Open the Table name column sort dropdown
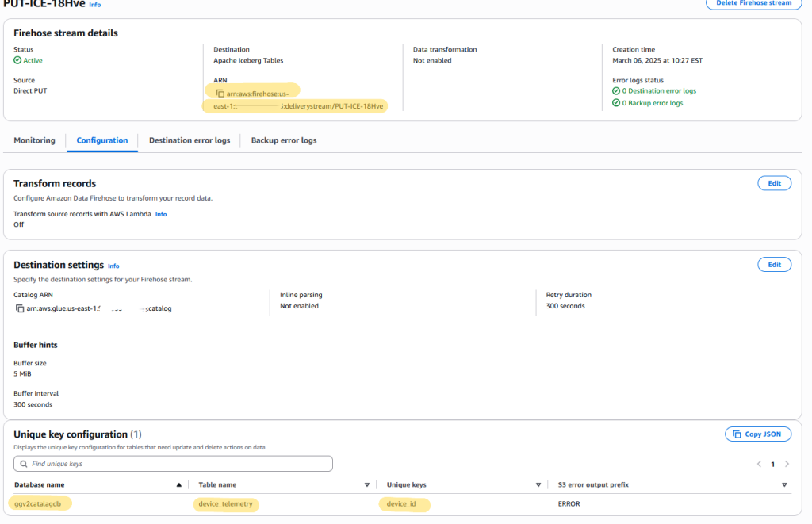Image resolution: width=812 pixels, height=524 pixels. pos(367,484)
